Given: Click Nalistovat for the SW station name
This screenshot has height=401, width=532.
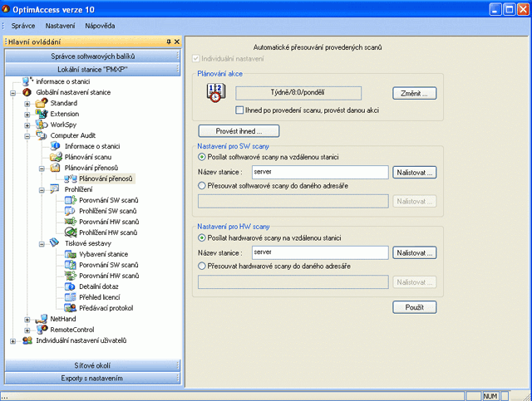Looking at the screenshot, I should [414, 173].
